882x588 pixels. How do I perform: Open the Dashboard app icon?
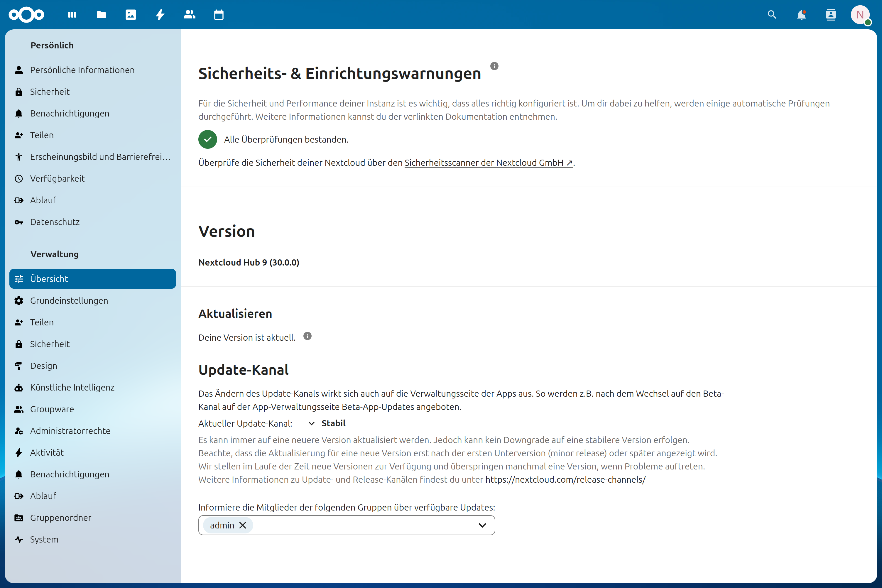[x=72, y=15]
